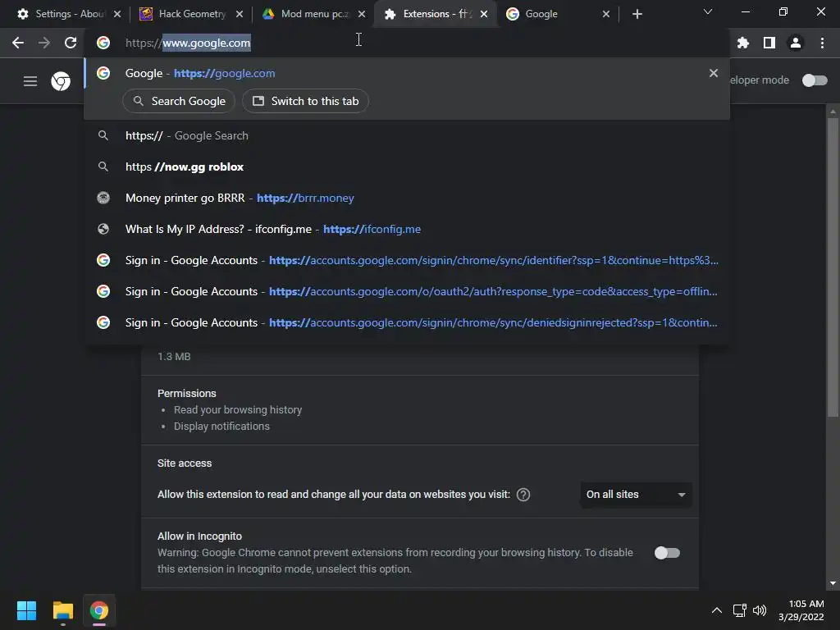Open Chrome three-dot menu
This screenshot has width=840, height=630.
pos(822,43)
